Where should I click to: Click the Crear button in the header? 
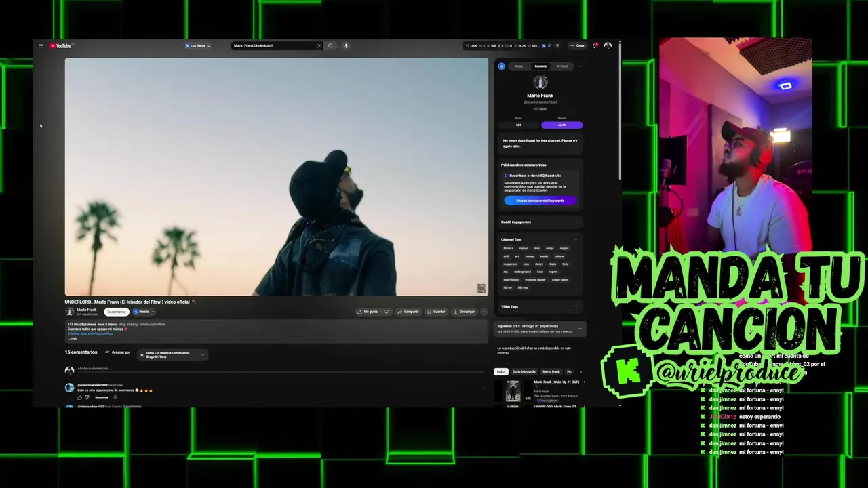(x=577, y=46)
